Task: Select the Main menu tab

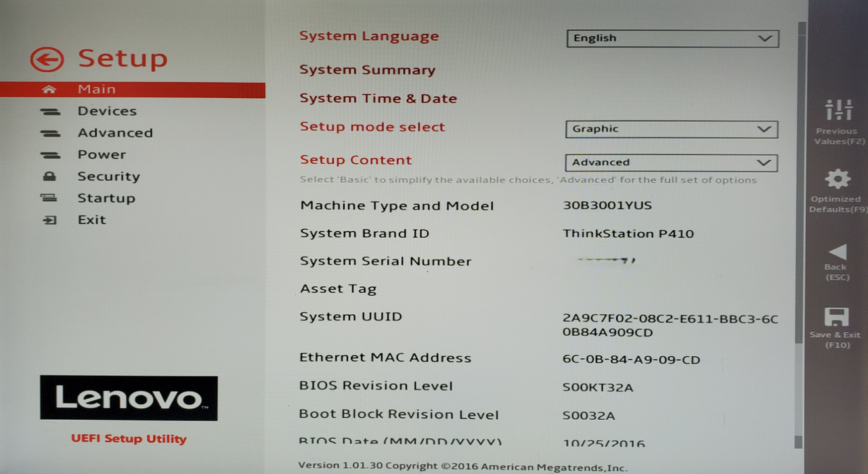Action: (x=133, y=89)
